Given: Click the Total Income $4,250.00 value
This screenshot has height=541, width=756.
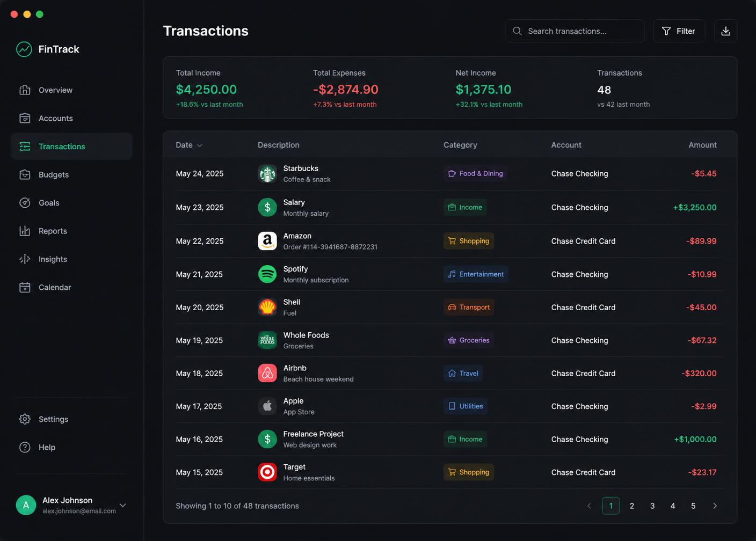Looking at the screenshot, I should pos(206,89).
